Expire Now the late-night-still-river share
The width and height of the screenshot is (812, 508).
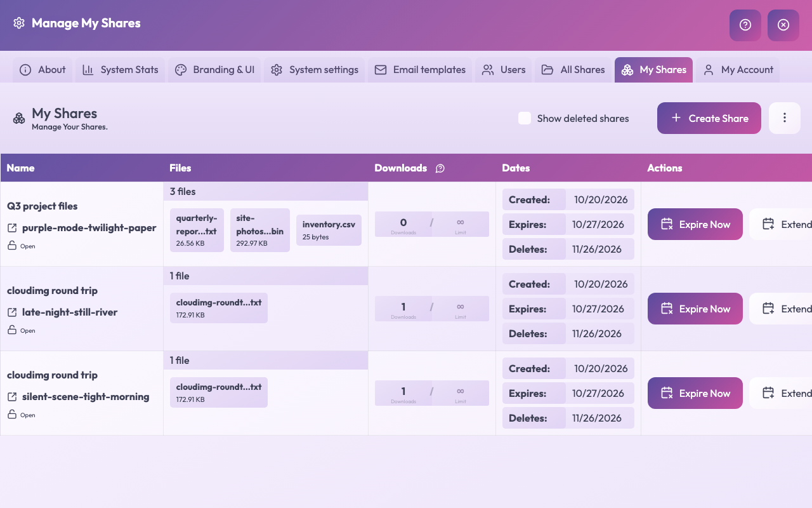(695, 309)
